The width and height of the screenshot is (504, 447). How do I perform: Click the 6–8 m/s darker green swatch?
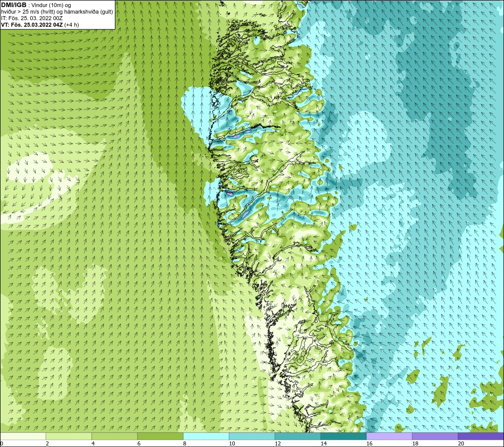point(160,436)
